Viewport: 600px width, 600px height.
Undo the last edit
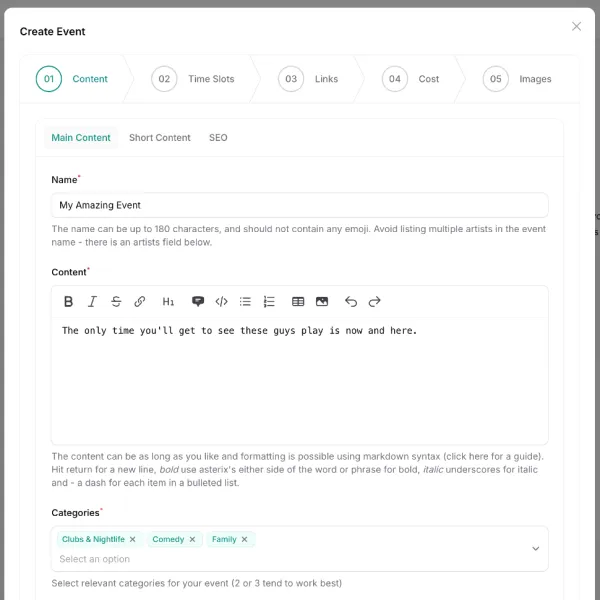351,302
